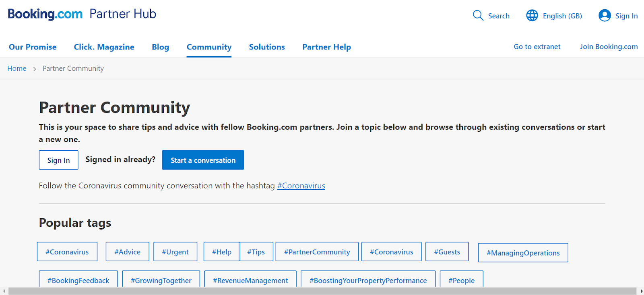The width and height of the screenshot is (644, 295).
Task: Choose the #BookingFeedback tag
Action: 78,279
